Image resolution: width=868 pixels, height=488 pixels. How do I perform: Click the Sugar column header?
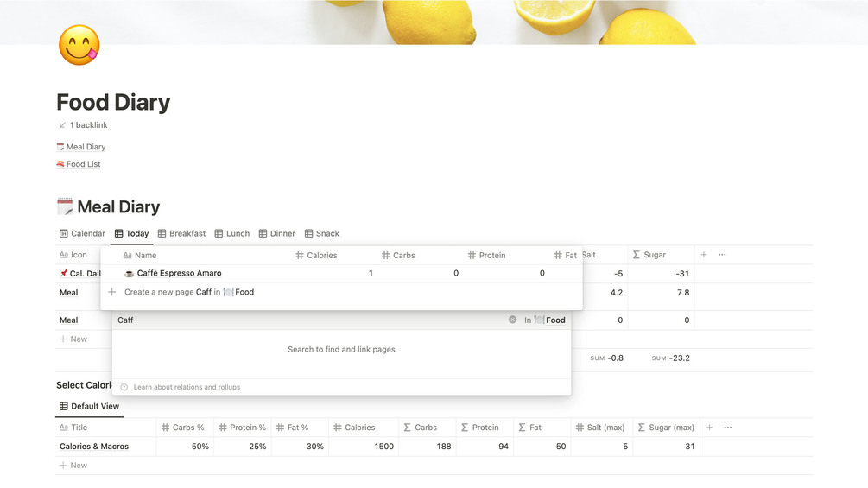pos(649,255)
